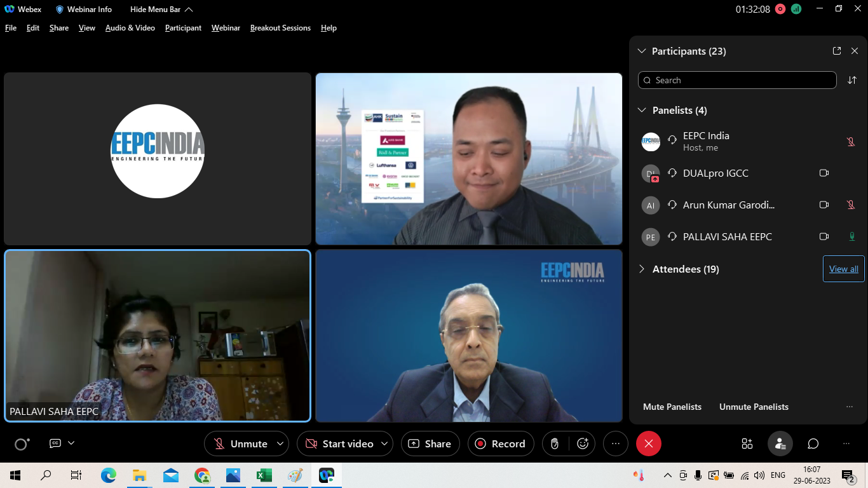Select Arun Kumar Garodi panelist name

click(729, 205)
